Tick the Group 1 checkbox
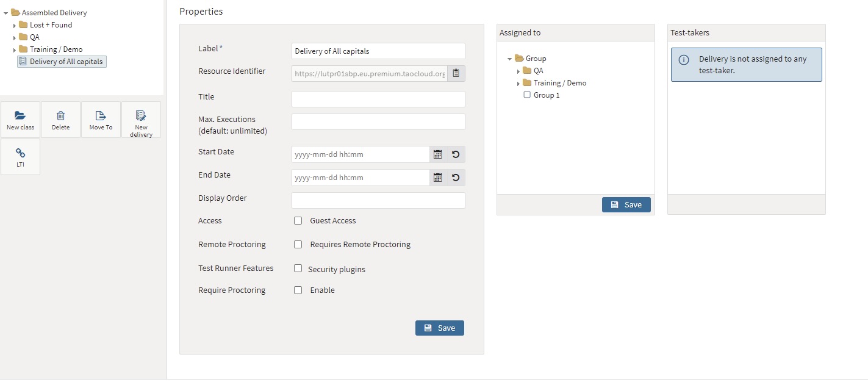The image size is (868, 382). coord(527,95)
